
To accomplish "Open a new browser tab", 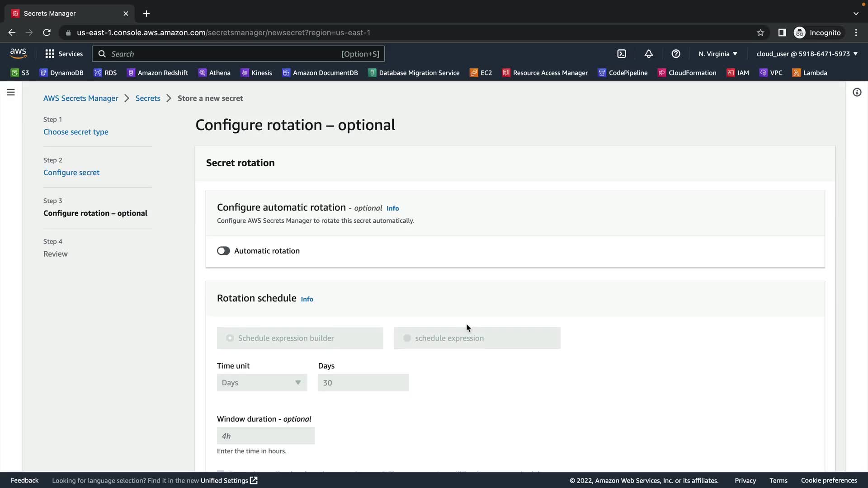I will pyautogui.click(x=146, y=14).
